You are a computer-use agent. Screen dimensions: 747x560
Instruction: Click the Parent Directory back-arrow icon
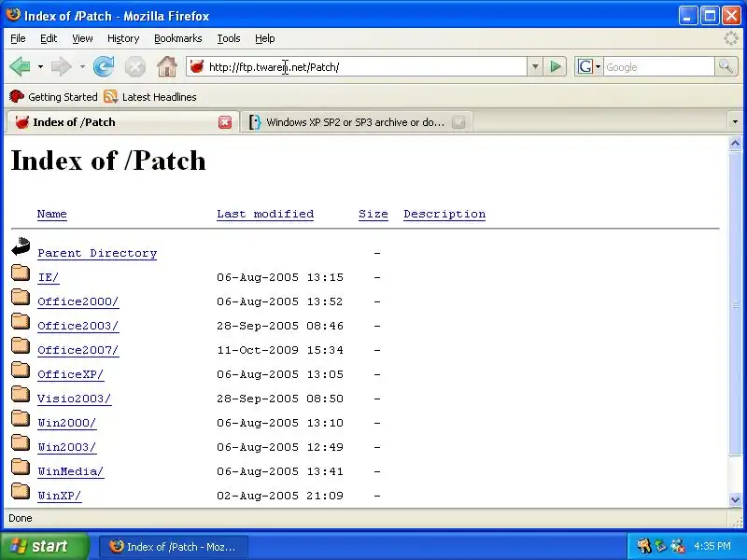tap(21, 246)
